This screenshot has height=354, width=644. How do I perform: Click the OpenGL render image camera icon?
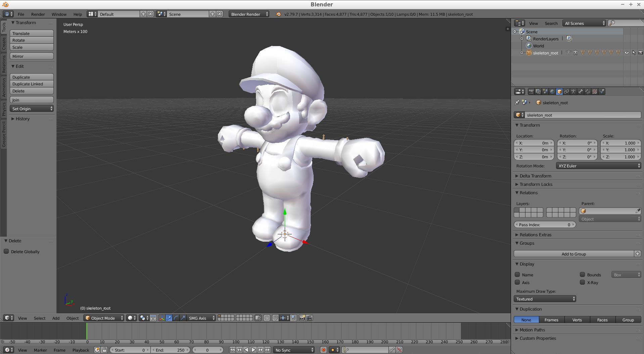point(302,318)
